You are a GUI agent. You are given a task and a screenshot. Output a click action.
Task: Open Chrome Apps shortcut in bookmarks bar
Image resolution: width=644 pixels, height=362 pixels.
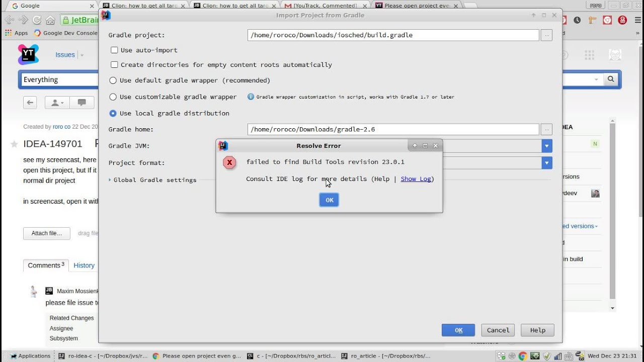click(x=17, y=33)
